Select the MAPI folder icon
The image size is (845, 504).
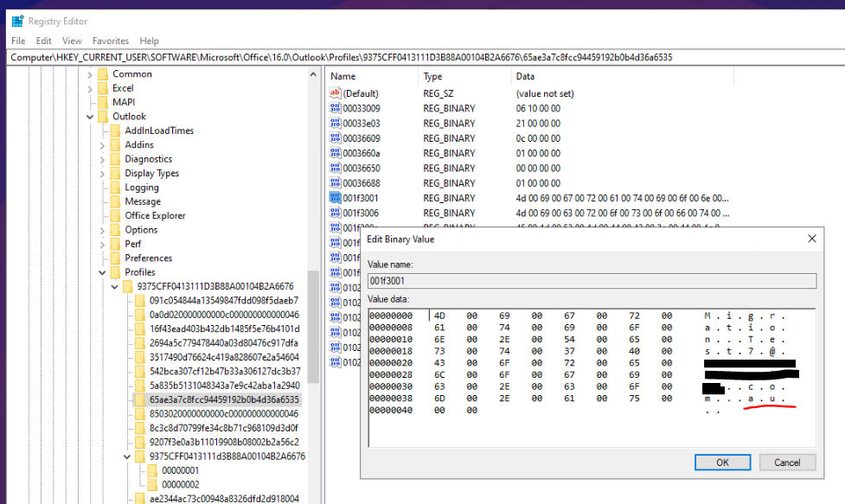click(x=104, y=102)
